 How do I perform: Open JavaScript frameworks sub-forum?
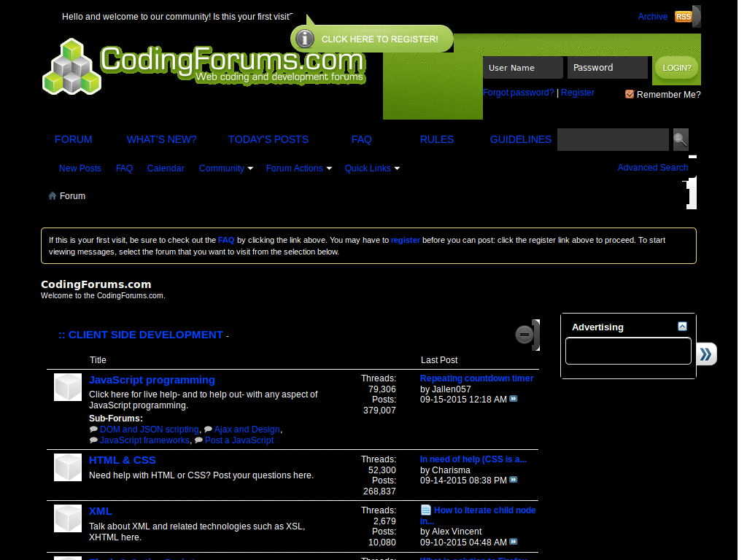coord(144,440)
